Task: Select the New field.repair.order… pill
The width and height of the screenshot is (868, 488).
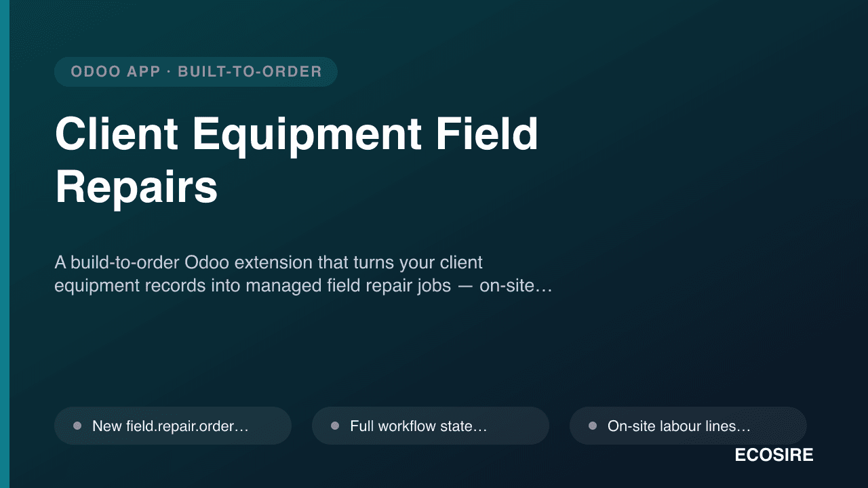Action: (173, 426)
